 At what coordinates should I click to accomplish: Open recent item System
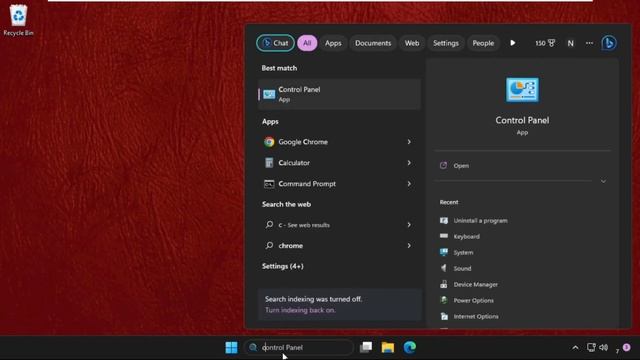457,252
